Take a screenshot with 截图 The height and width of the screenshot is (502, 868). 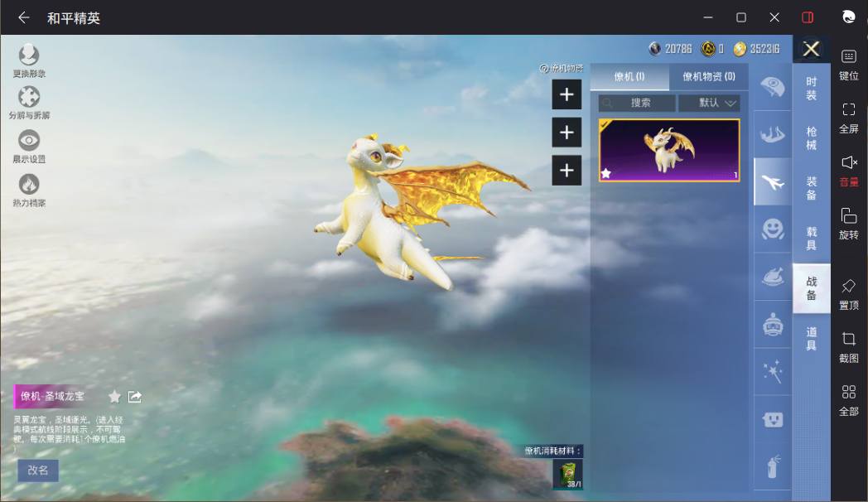coord(849,348)
